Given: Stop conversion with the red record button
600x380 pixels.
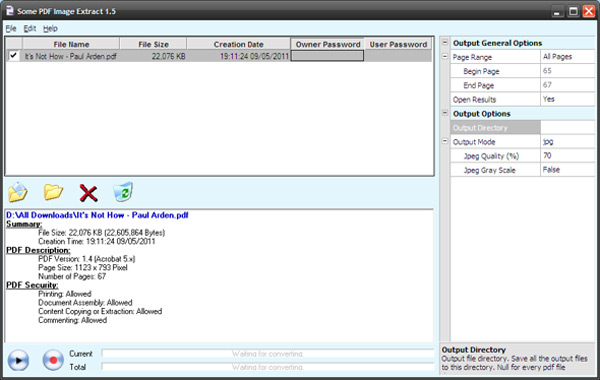Looking at the screenshot, I should pos(53,360).
